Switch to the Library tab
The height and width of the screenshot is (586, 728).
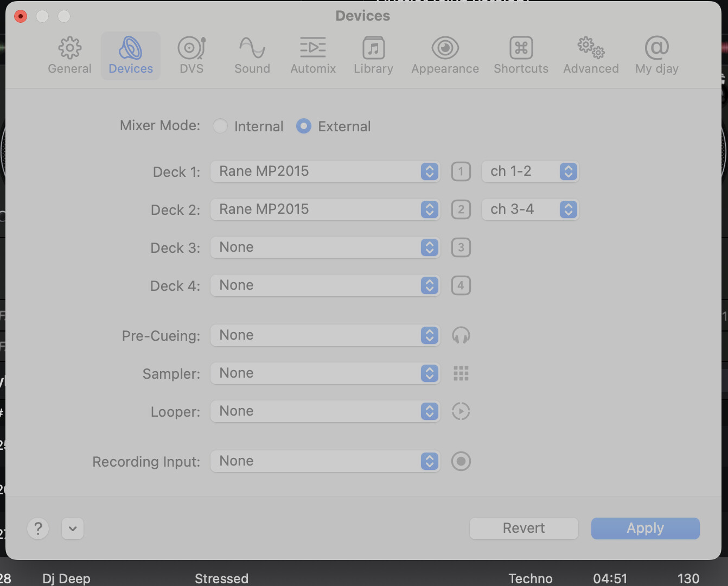[x=373, y=55]
